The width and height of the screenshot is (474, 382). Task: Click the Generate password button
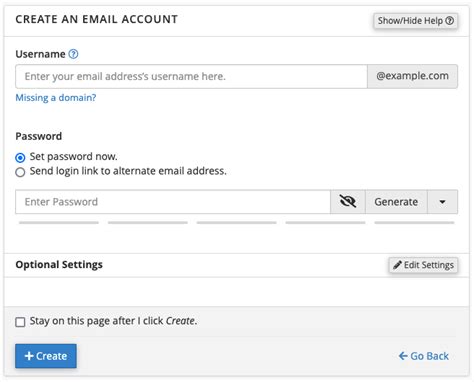396,202
